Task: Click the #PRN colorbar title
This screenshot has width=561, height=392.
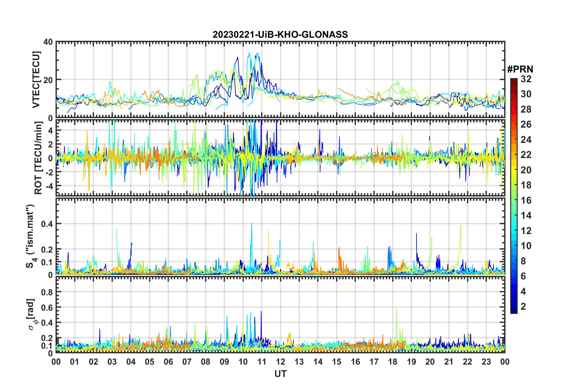Action: 520,69
